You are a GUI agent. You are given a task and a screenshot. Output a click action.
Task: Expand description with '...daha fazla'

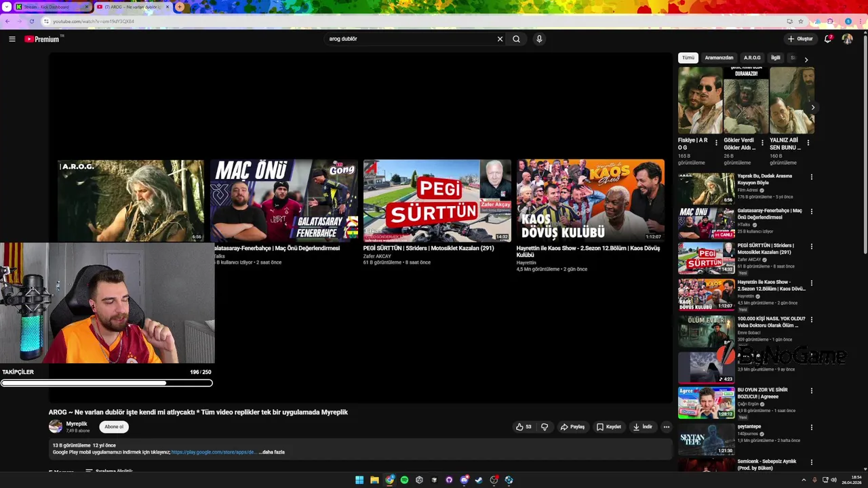tap(271, 452)
